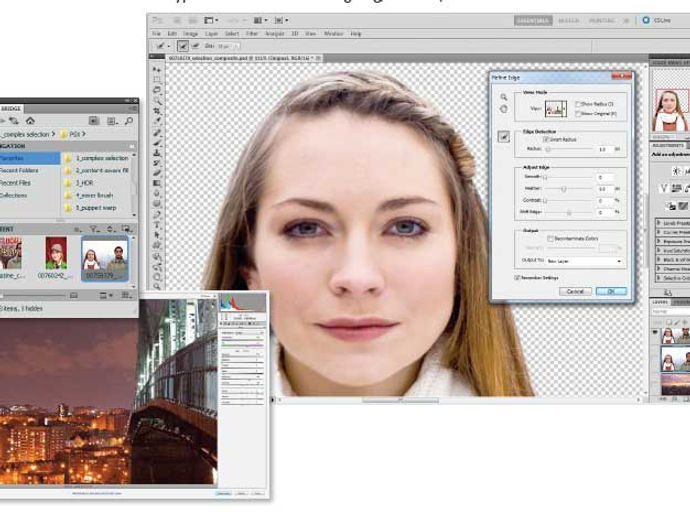Viewport: 690px width, 518px height.
Task: Toggle visibility of top layer
Action: point(655,333)
